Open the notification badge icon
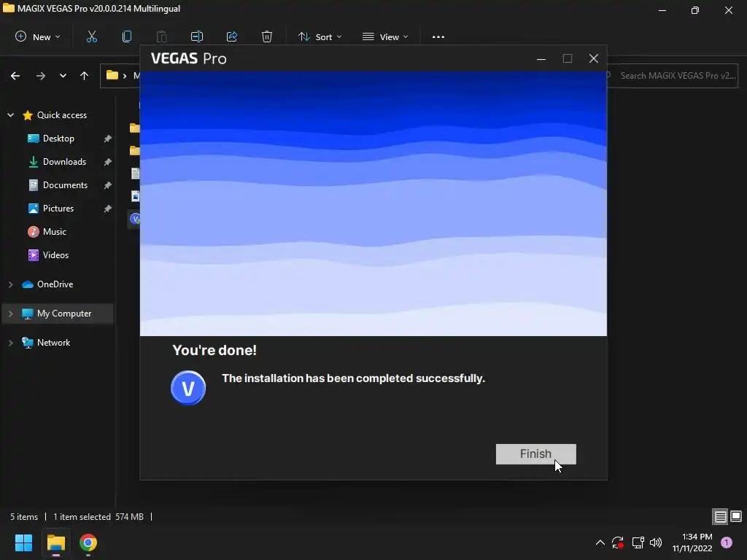The width and height of the screenshot is (747, 560). coord(727,542)
